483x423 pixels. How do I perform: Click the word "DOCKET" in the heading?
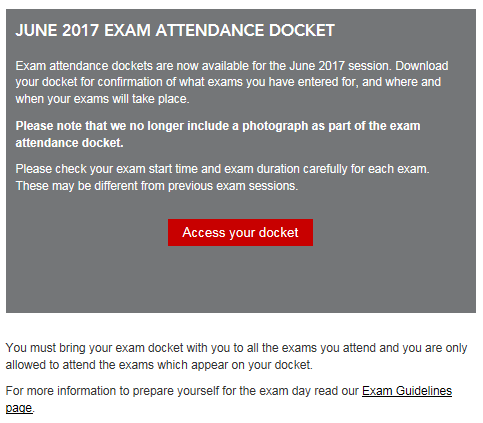pos(302,30)
